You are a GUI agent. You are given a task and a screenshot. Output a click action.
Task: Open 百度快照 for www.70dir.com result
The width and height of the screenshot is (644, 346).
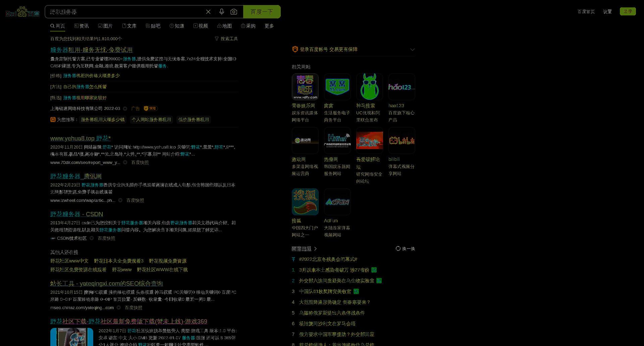pos(140,162)
